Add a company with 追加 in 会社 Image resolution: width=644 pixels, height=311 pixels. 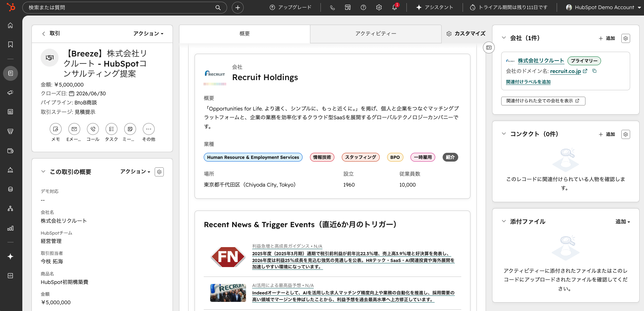(x=607, y=38)
